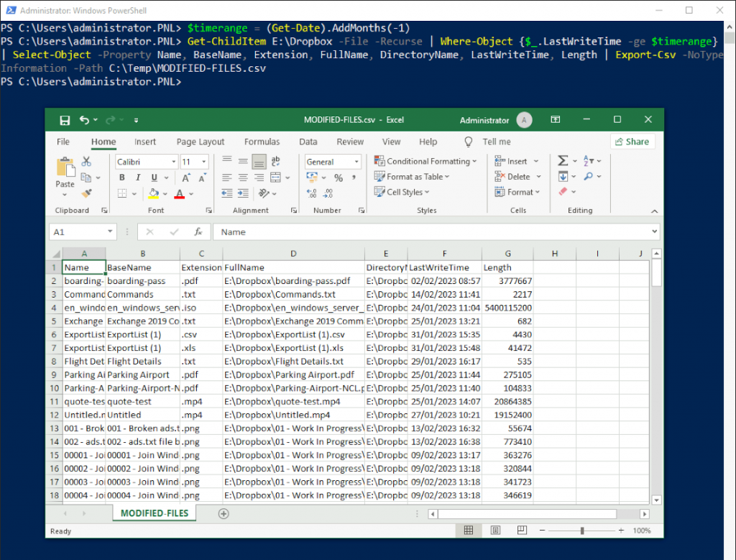Click the Name Box showing A1
The height and width of the screenshot is (560, 736).
78,232
